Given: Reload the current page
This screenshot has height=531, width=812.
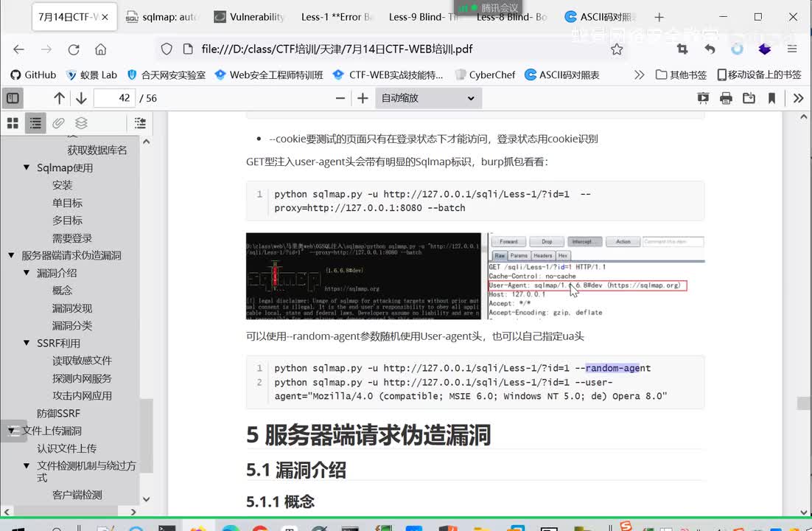Looking at the screenshot, I should pyautogui.click(x=74, y=49).
